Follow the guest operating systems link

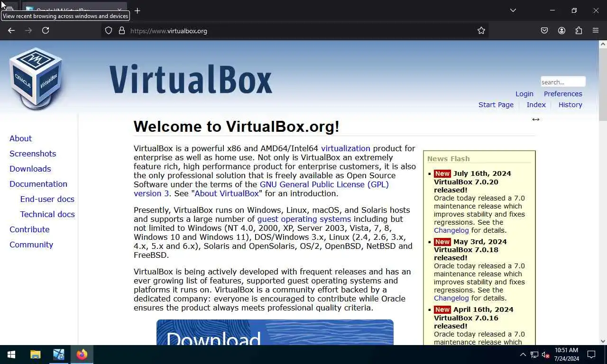pos(304,219)
